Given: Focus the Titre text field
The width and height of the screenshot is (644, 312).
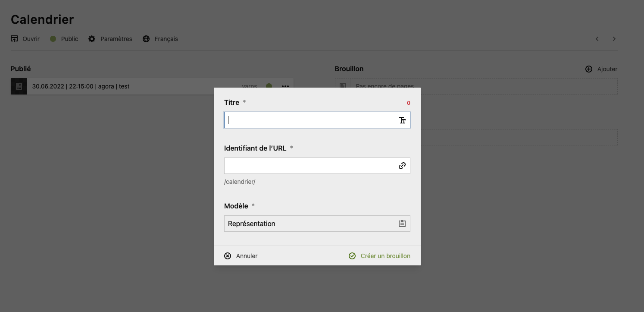Looking at the screenshot, I should [x=310, y=120].
